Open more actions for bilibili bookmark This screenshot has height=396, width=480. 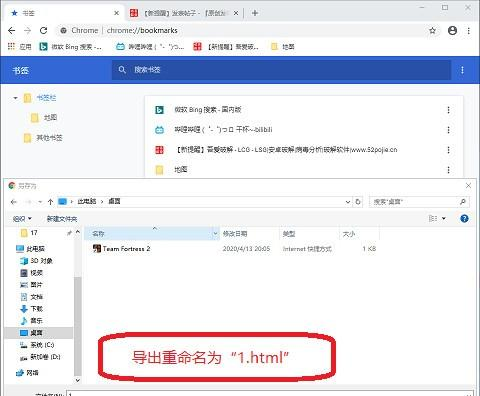coord(448,130)
